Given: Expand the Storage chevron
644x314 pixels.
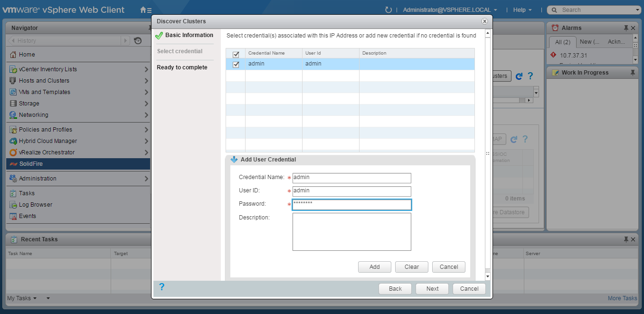Looking at the screenshot, I should (x=146, y=104).
